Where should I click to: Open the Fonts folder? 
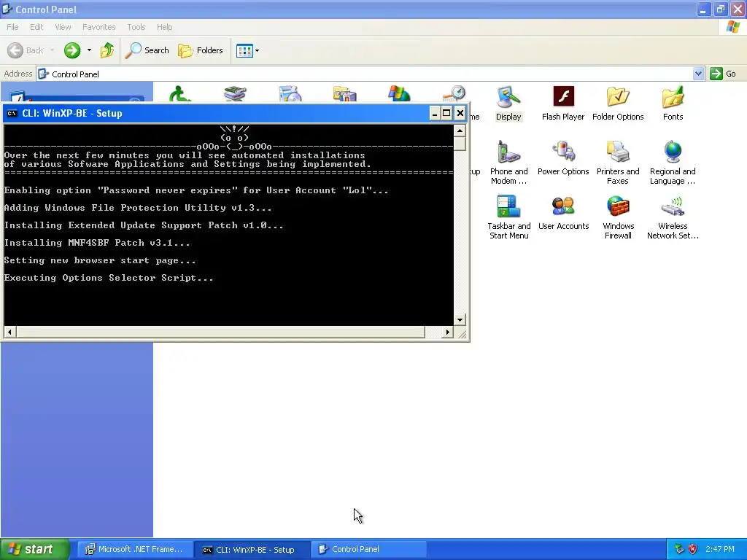pyautogui.click(x=673, y=104)
